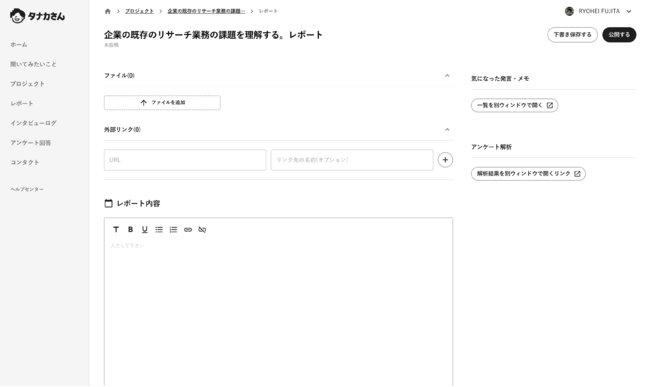Click the レポート breadcrumb text
650x387 pixels.
pyautogui.click(x=268, y=11)
